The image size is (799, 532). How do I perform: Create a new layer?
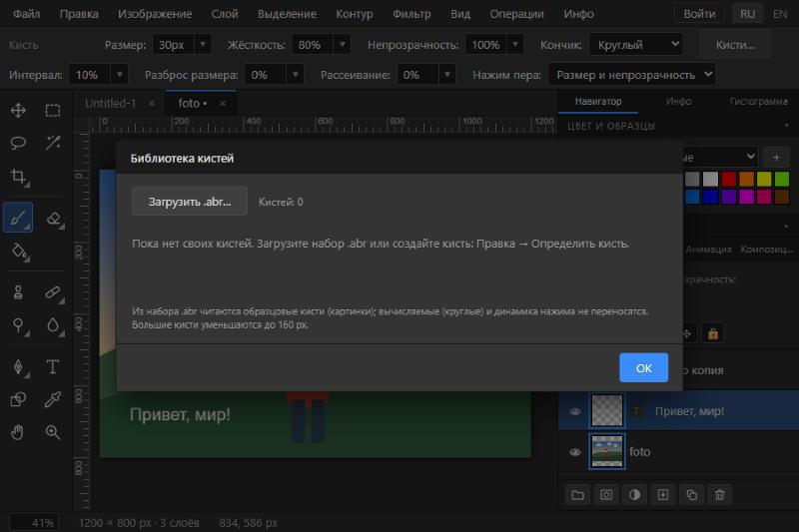click(x=663, y=495)
